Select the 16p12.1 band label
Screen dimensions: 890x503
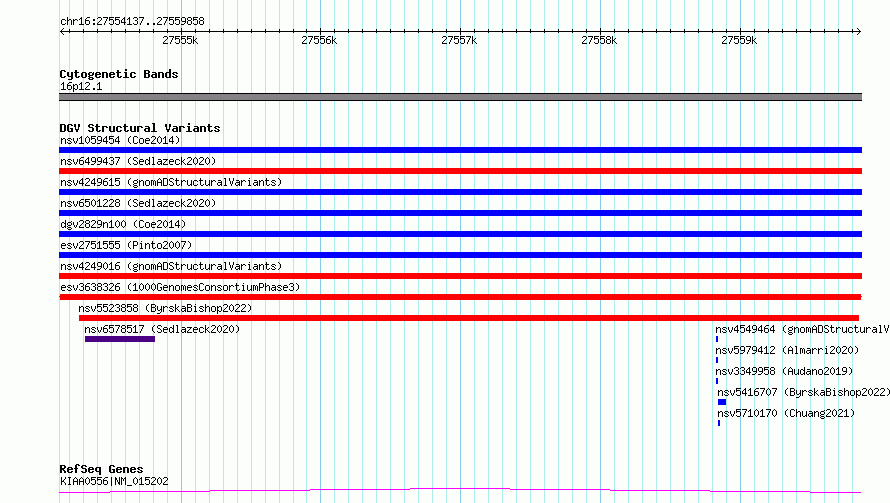(x=81, y=86)
